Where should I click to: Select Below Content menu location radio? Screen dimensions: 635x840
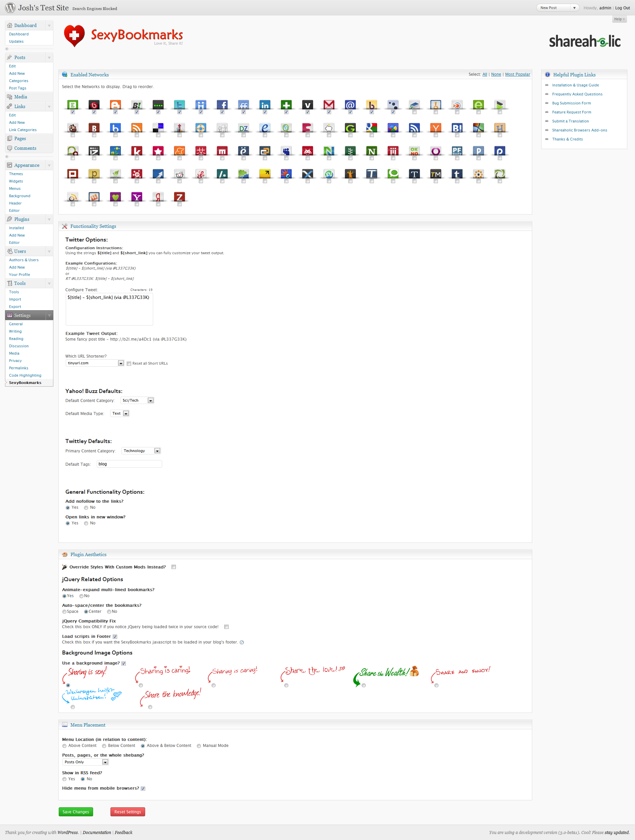(x=104, y=746)
